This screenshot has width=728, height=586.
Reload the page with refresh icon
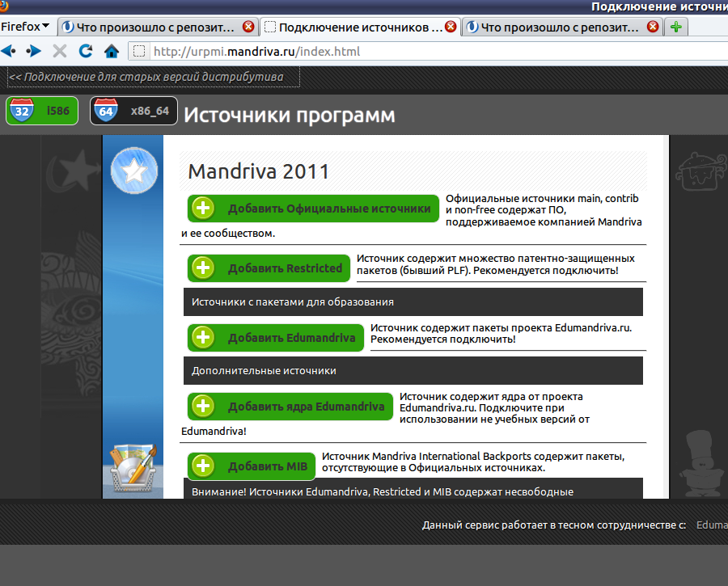tap(85, 51)
